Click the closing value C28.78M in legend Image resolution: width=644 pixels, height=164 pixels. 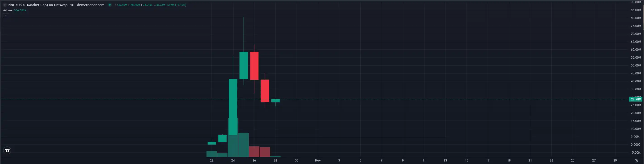tap(159, 5)
